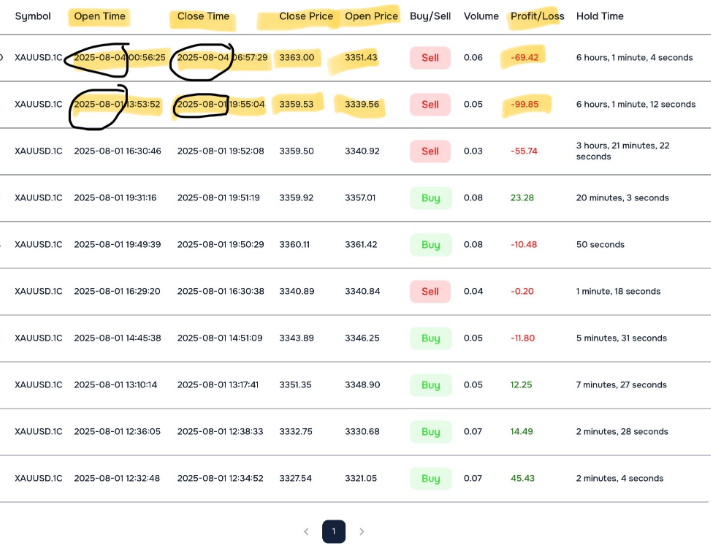Viewport: 711px width, 552px height.
Task: Select open time 2025-08-01 13:10:14
Action: (116, 385)
